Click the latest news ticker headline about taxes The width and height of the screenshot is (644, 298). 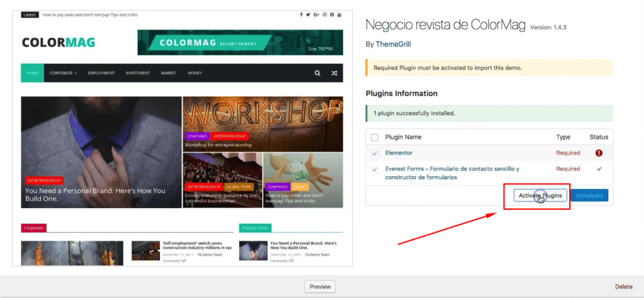(x=90, y=15)
